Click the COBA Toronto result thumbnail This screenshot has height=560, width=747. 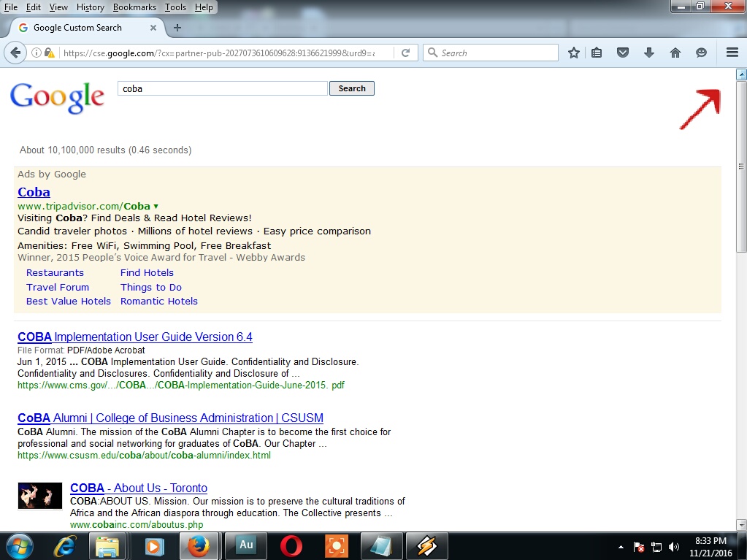tap(40, 496)
